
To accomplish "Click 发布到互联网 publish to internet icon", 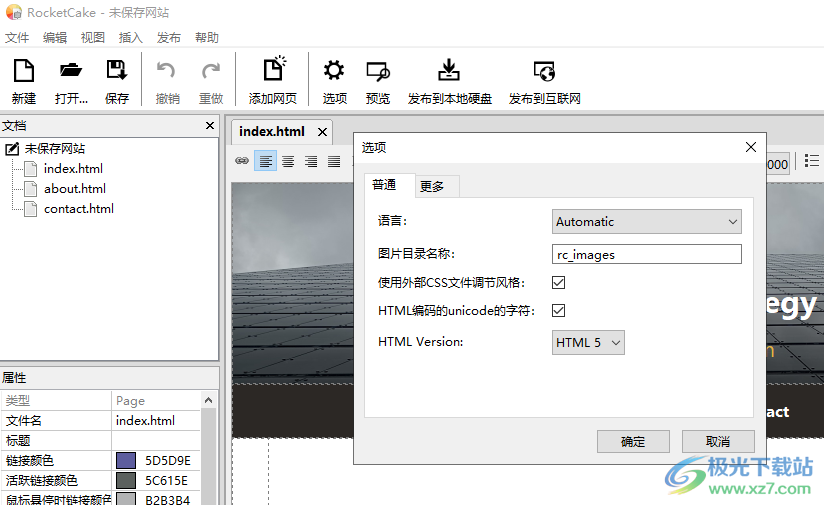I will coord(544,71).
